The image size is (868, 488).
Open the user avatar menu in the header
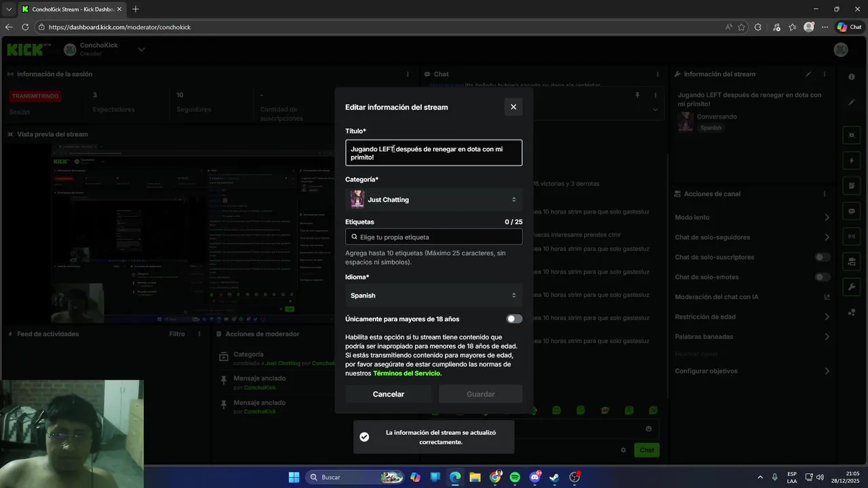click(841, 49)
